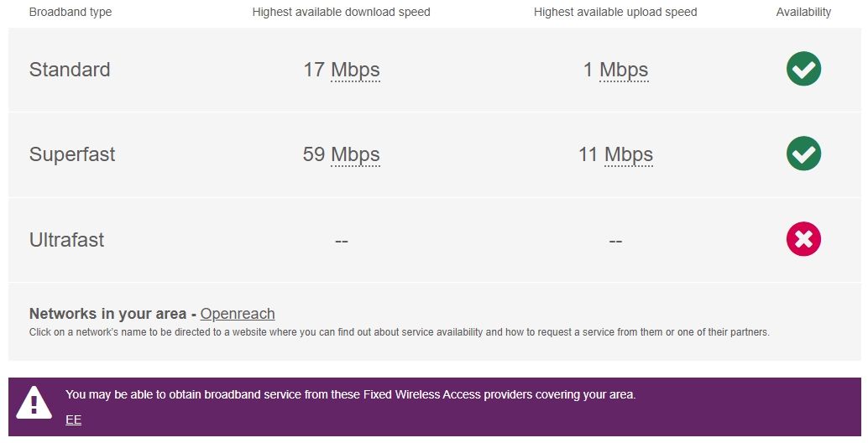
Task: Click the green checkmark icon for Standard
Action: click(x=803, y=69)
